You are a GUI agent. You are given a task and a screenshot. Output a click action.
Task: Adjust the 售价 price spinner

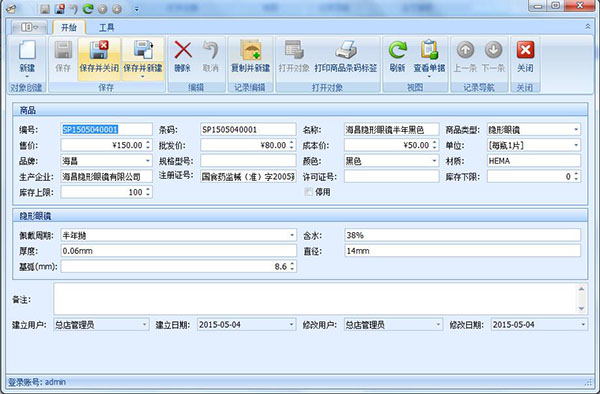148,145
